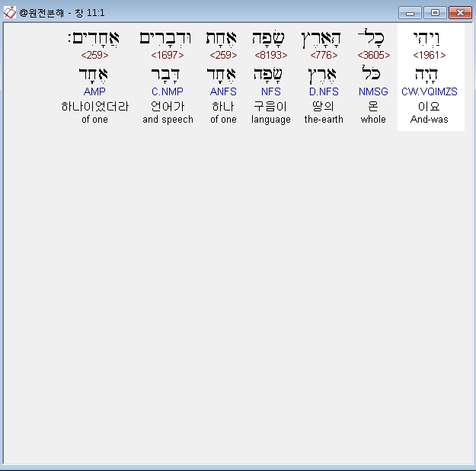Screen dimensions: 476x471
Task: Click the Hebrew lemma ארץ above D.NFS
Action: coord(322,75)
